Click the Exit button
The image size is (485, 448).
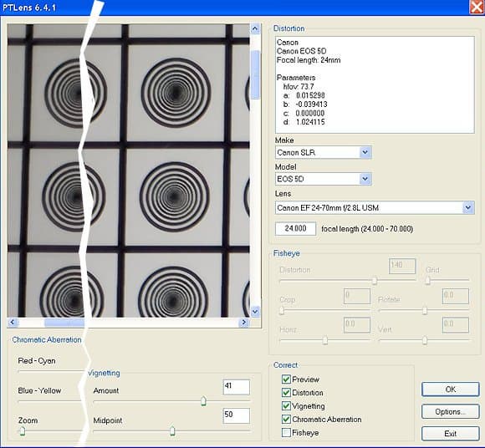451,434
